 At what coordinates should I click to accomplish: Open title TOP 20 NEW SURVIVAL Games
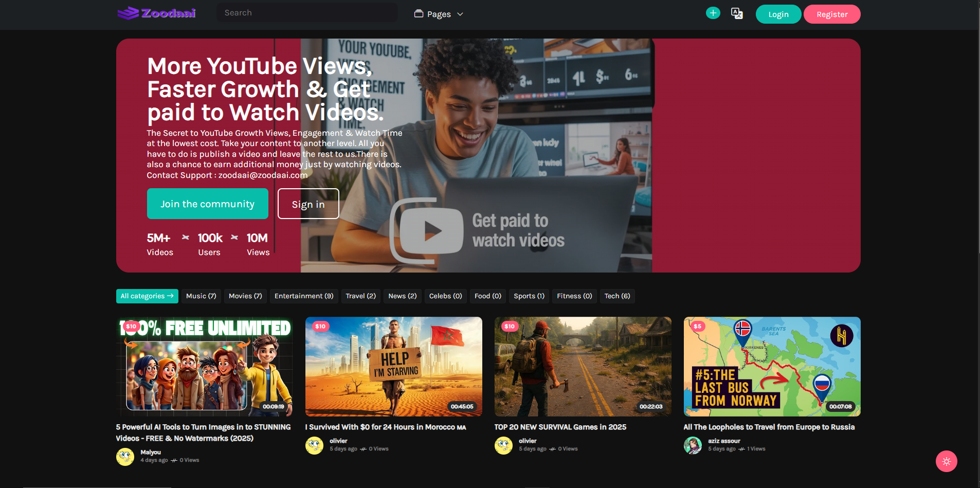[560, 427]
